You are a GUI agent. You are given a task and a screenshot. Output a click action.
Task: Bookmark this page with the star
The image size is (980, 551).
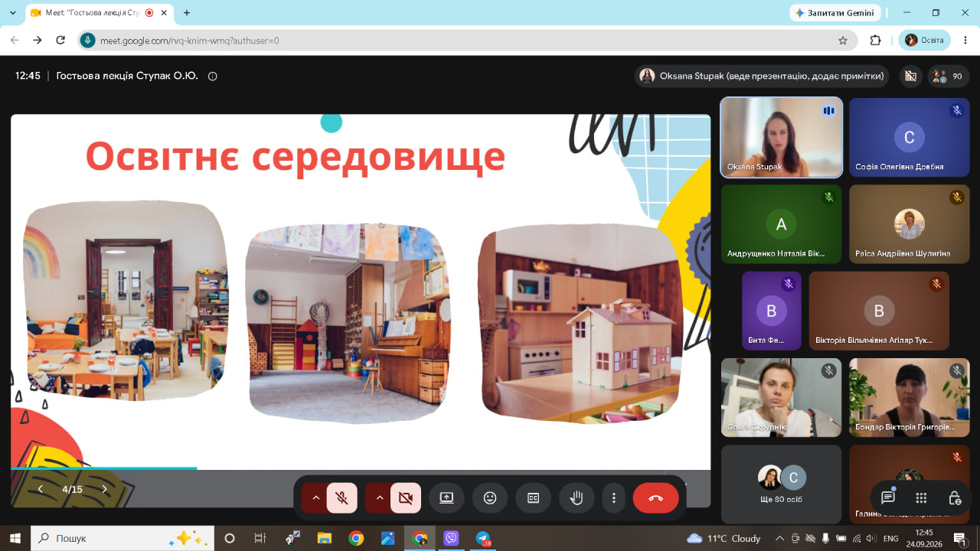843,41
